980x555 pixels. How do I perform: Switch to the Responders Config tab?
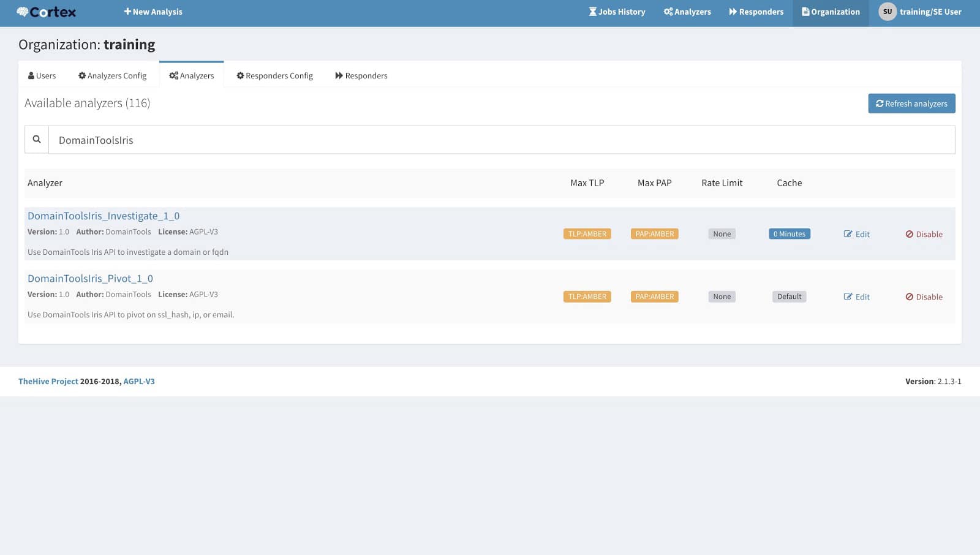point(274,75)
